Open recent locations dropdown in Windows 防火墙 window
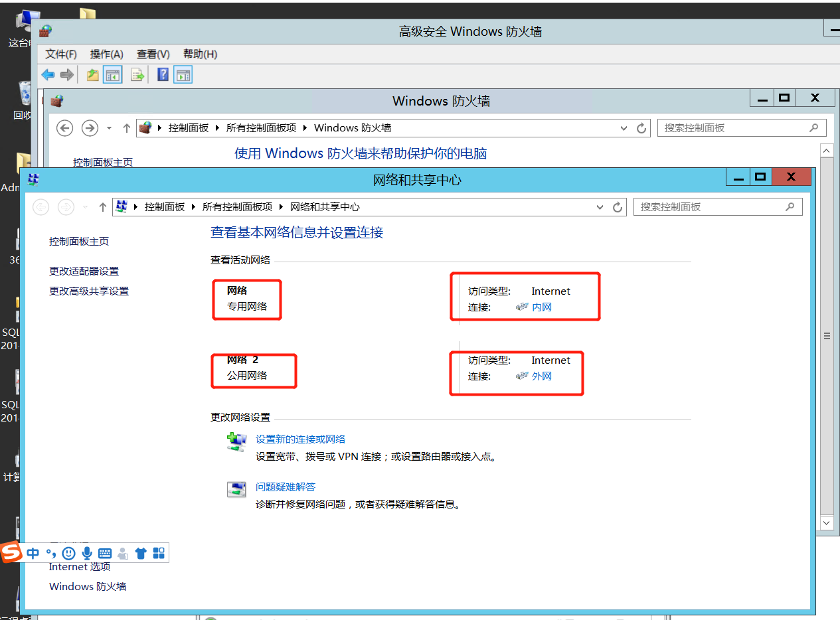Image resolution: width=840 pixels, height=620 pixels. 109,128
